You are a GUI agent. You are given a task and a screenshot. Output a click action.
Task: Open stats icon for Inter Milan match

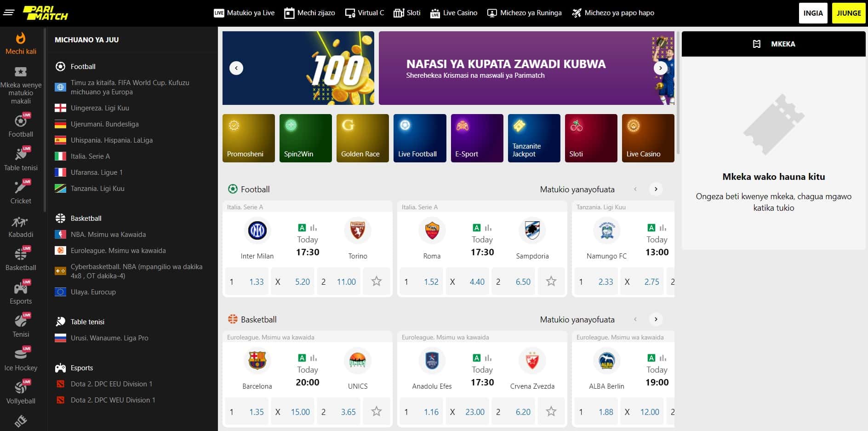tap(314, 228)
